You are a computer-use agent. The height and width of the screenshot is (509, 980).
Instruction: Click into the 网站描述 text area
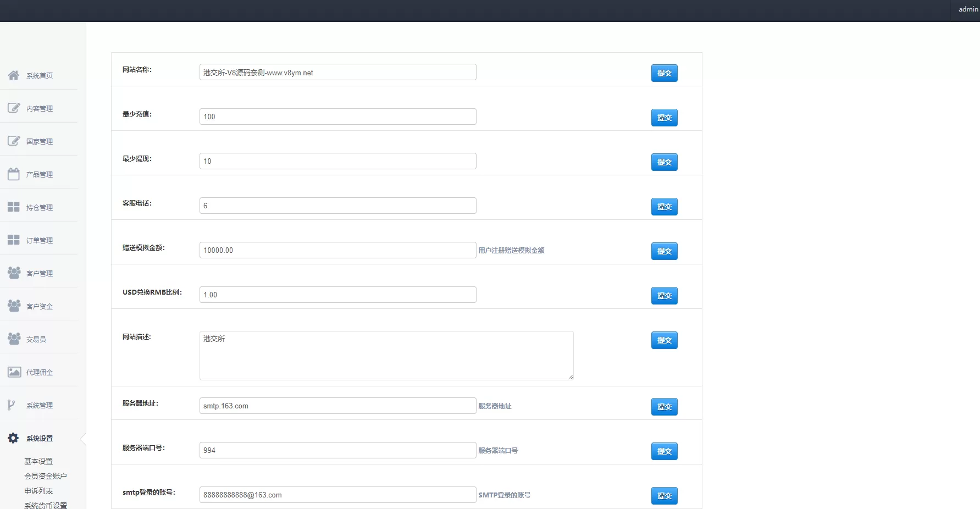point(386,355)
